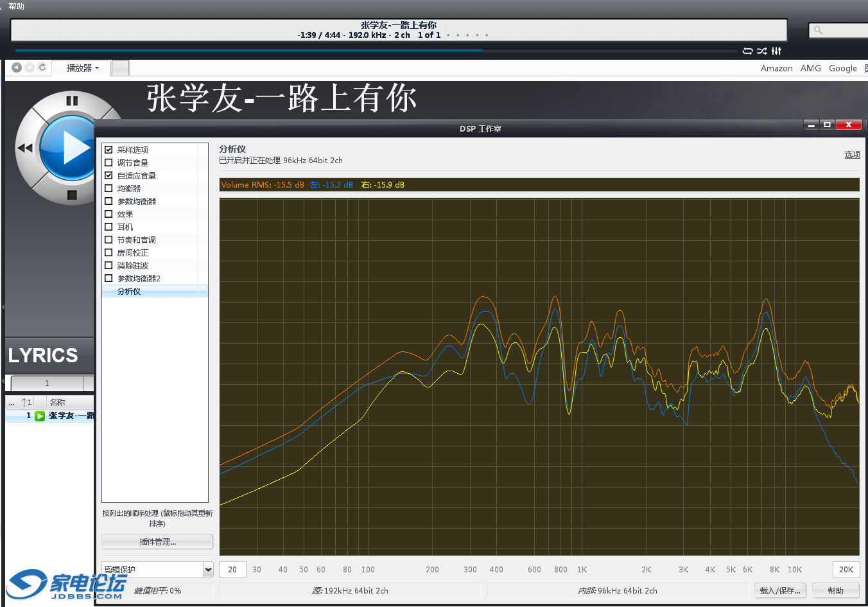Click the playback progress seek bar
The height and width of the screenshot is (607, 868).
click(x=376, y=51)
